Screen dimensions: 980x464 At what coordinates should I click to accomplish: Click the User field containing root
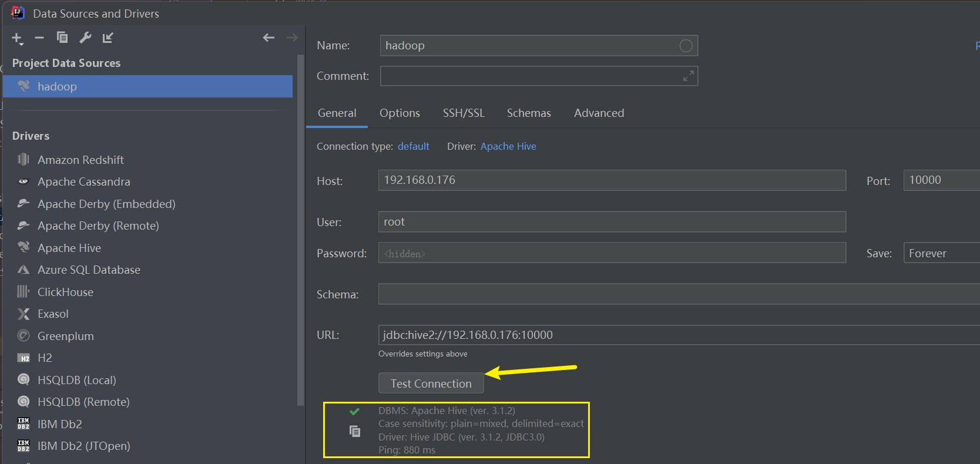pyautogui.click(x=612, y=222)
